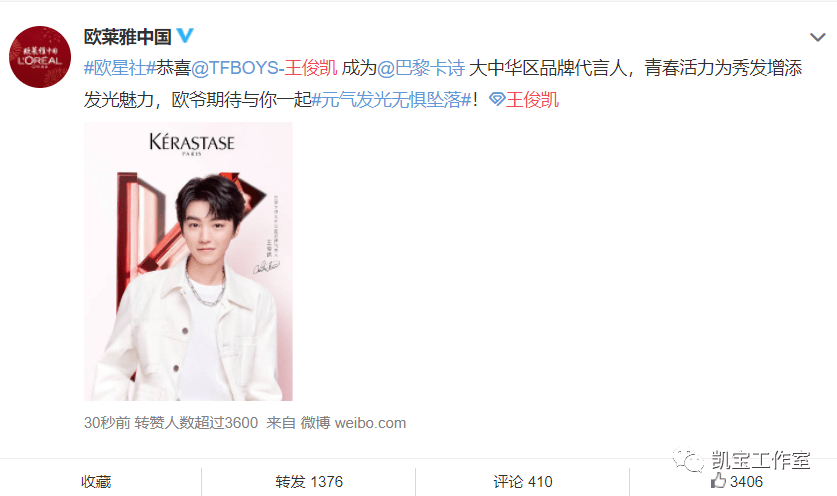Open the #欧星社# hashtag

pyautogui.click(x=120, y=68)
